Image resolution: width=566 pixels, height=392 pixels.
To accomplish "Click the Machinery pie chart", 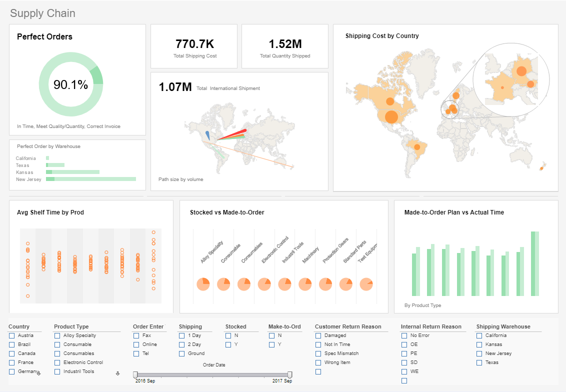I will (x=305, y=284).
